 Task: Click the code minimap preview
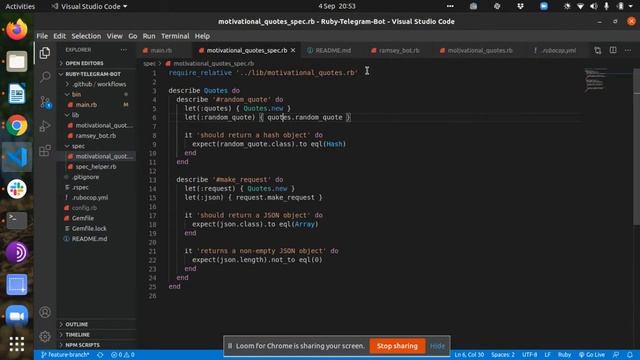pos(595,80)
